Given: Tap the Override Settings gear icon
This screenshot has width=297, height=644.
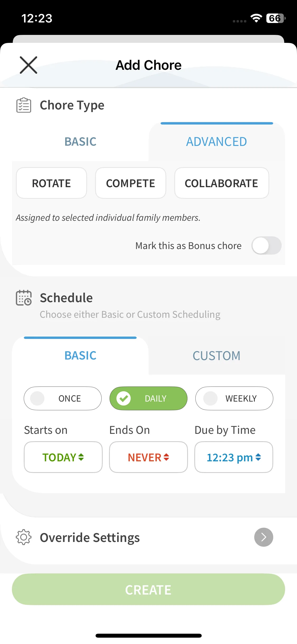Looking at the screenshot, I should click(x=24, y=537).
